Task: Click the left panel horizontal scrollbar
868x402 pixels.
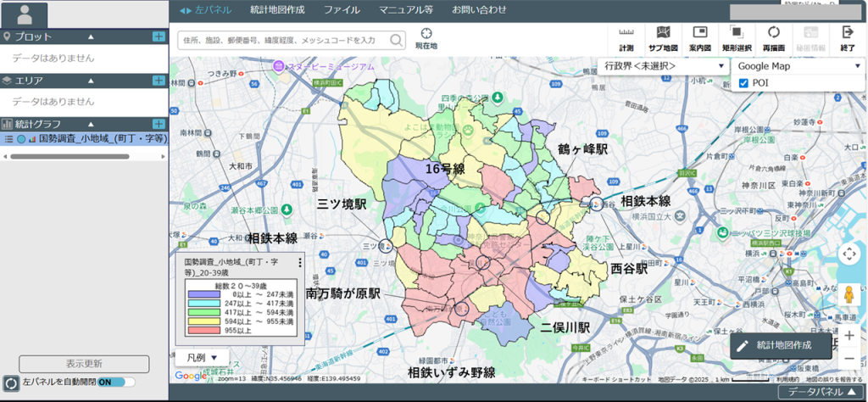Action: click(70, 157)
